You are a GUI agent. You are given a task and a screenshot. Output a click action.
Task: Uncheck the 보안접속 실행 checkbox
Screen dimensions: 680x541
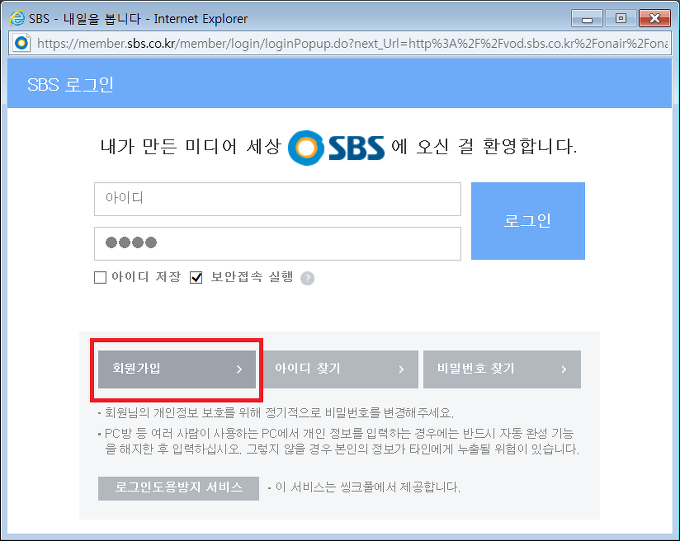point(196,277)
